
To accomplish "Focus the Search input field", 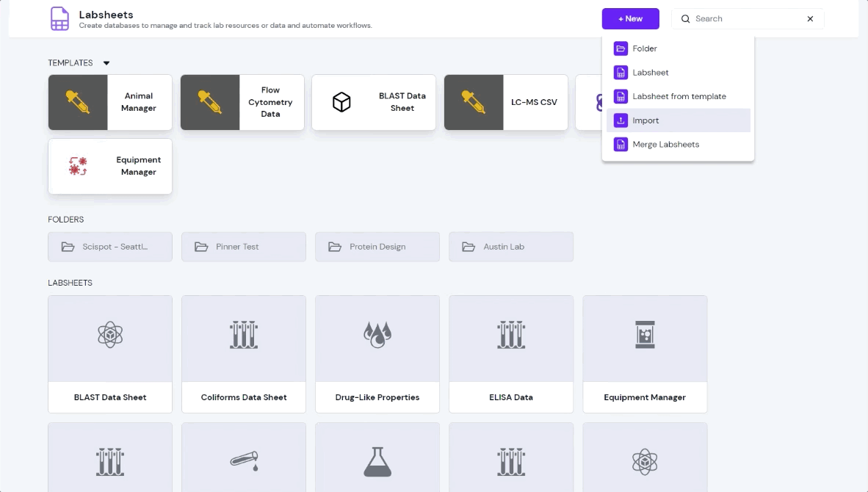I will point(748,19).
